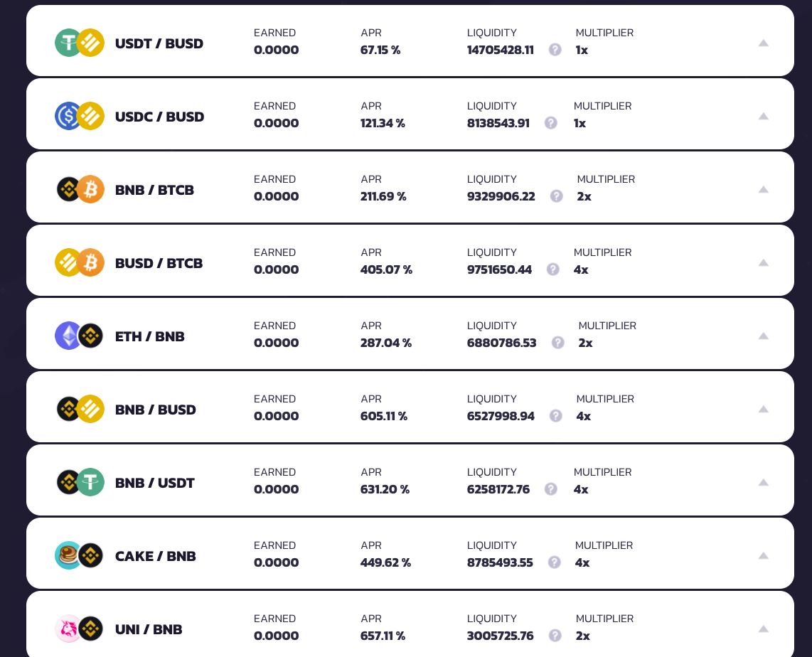Expand the CAKE / BNB farm arrow
Screen dimensions: 812x657
(763, 555)
